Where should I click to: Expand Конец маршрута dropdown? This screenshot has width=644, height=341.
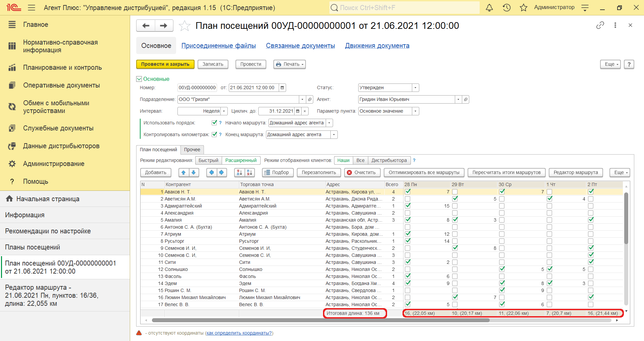[334, 134]
